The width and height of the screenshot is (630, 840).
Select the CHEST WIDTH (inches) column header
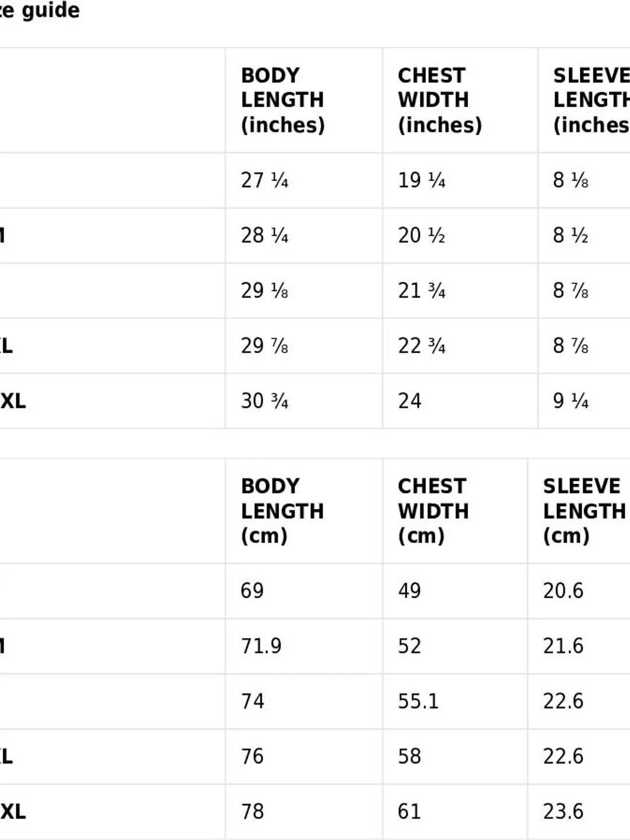click(440, 100)
